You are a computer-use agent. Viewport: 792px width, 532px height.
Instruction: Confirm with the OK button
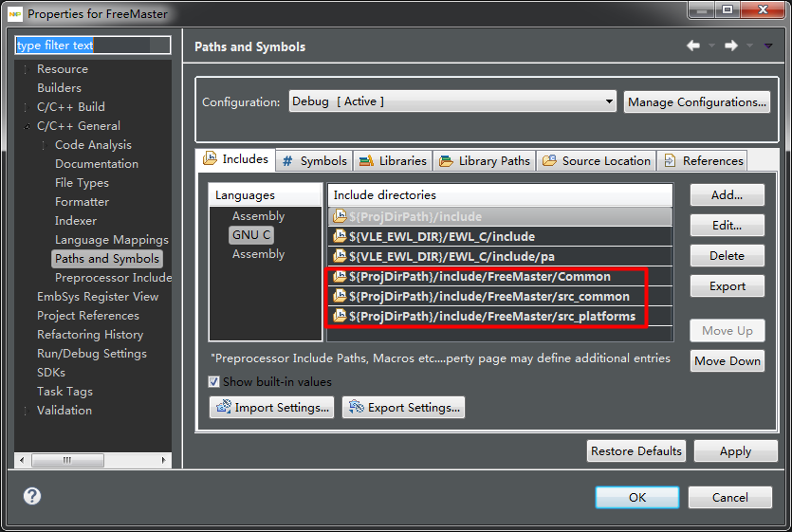point(637,497)
